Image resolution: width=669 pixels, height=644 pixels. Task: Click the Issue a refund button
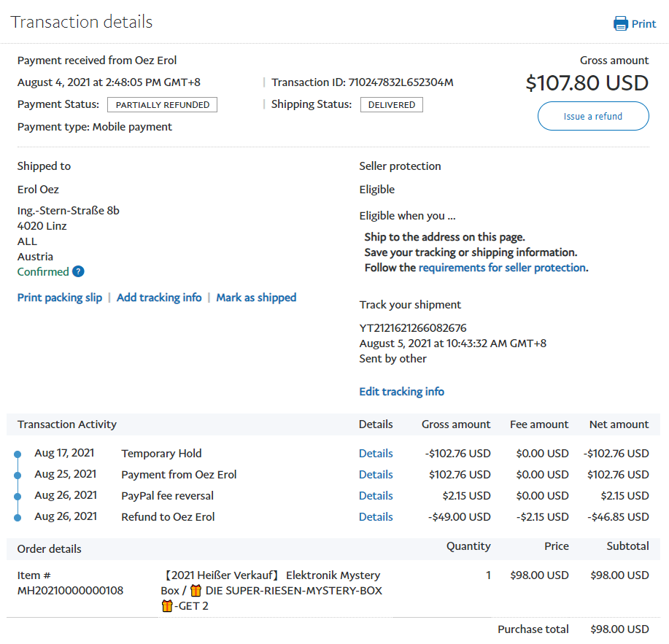[593, 116]
